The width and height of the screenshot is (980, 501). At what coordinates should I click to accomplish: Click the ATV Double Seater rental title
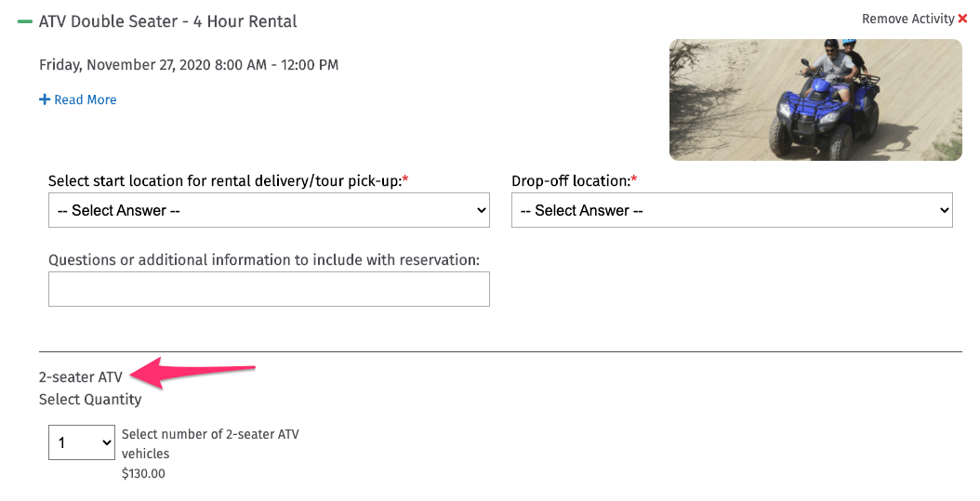[x=168, y=22]
